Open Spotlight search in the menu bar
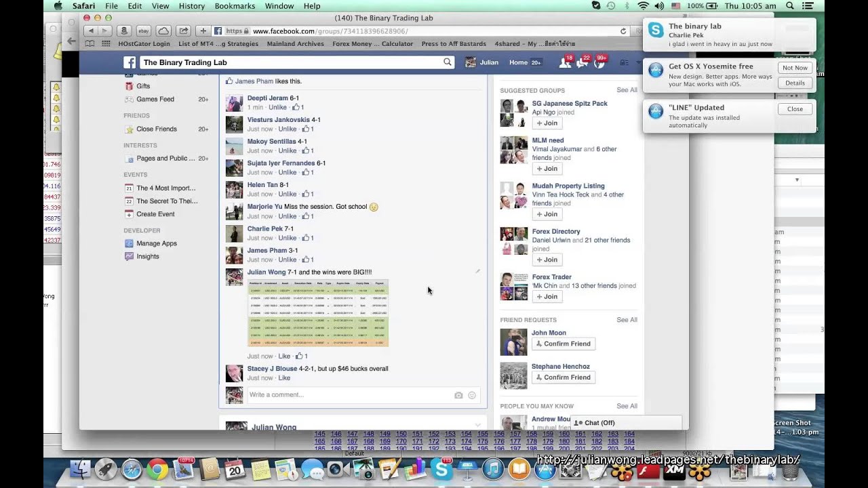This screenshot has width=868, height=488. pyautogui.click(x=790, y=5)
